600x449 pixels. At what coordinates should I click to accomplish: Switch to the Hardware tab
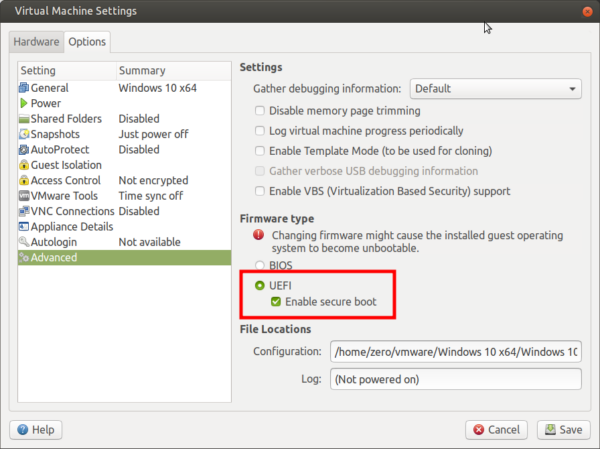point(36,41)
